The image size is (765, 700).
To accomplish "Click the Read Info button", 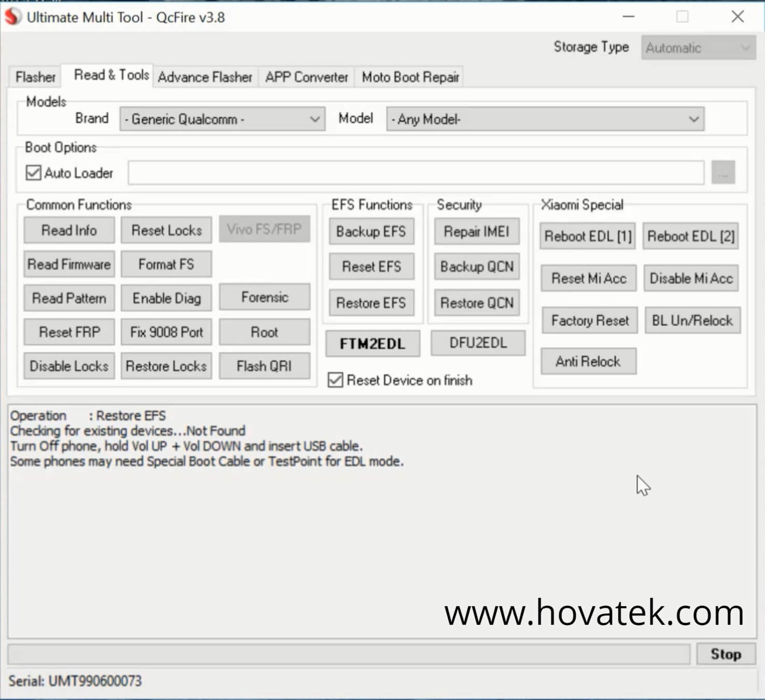I will pos(69,230).
